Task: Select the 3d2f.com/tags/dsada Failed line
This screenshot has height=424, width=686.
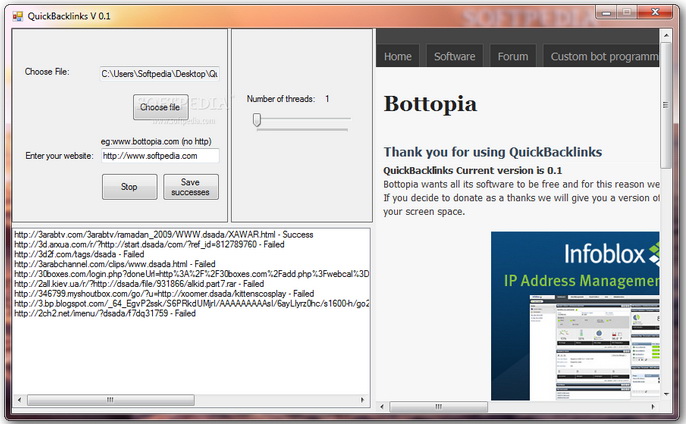Action: coord(79,254)
